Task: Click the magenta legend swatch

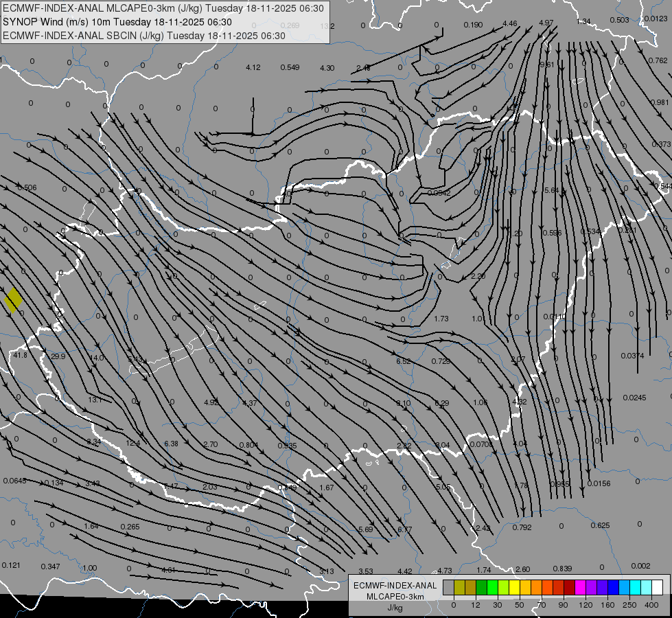Action: (x=580, y=587)
